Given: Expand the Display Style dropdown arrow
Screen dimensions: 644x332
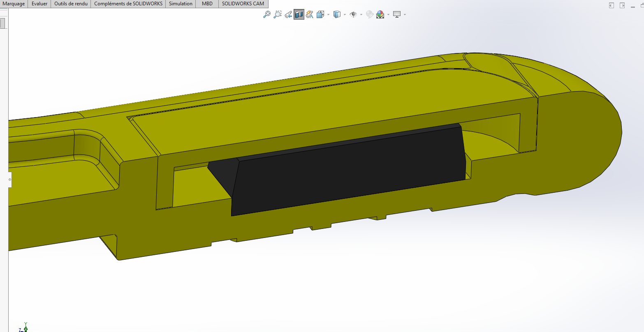Looking at the screenshot, I should pos(345,15).
